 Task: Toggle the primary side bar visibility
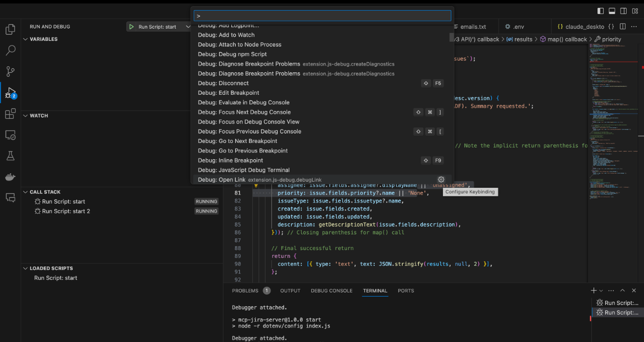pyautogui.click(x=600, y=11)
